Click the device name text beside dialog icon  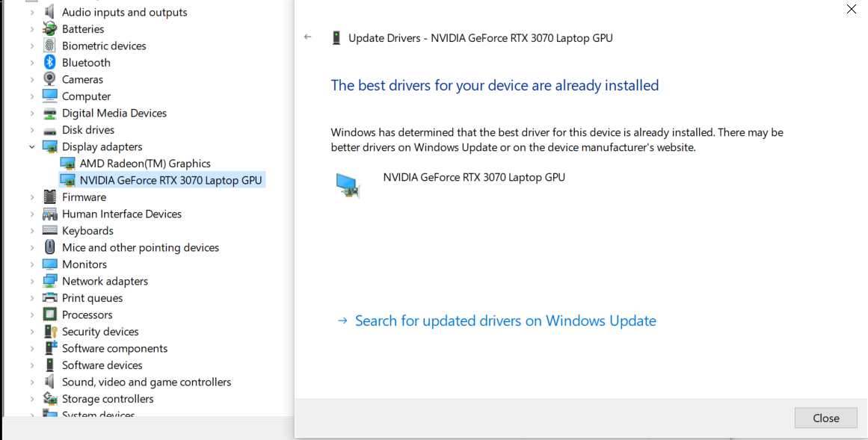(x=474, y=177)
